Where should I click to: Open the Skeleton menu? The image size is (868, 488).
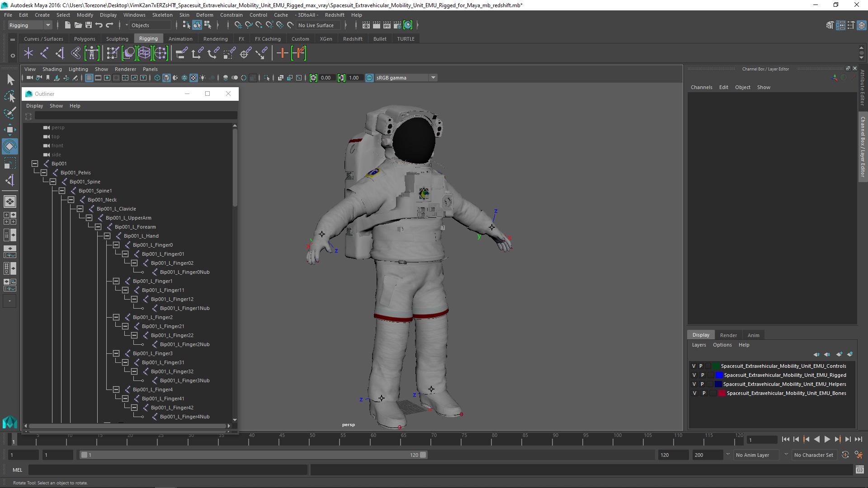click(162, 15)
